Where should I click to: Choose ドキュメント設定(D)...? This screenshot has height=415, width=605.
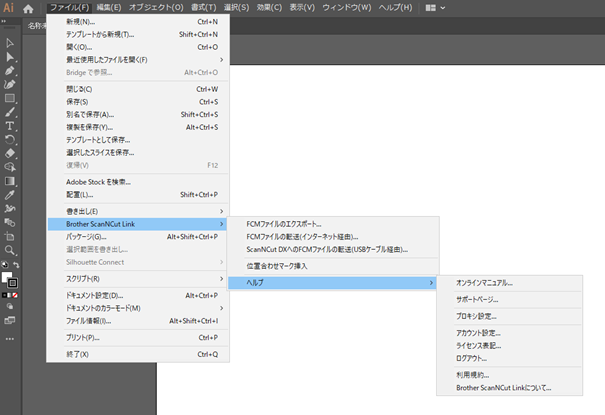point(139,295)
